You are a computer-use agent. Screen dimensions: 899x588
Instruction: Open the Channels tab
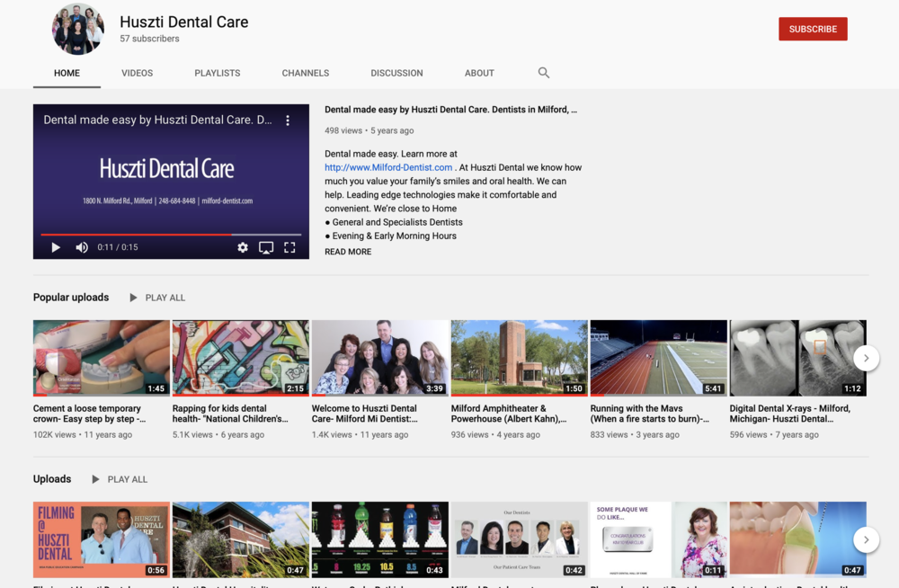click(306, 73)
